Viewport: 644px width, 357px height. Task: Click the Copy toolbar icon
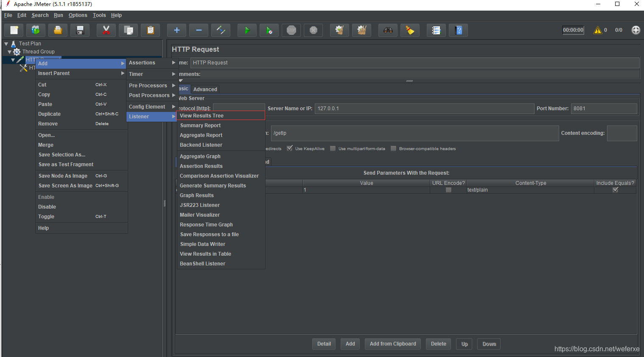pos(129,30)
